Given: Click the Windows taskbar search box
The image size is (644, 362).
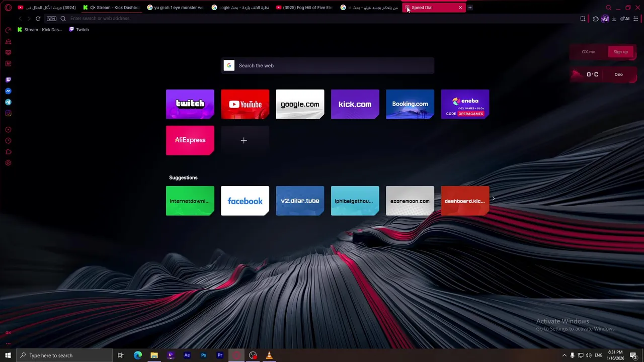Looking at the screenshot, I should [64, 355].
